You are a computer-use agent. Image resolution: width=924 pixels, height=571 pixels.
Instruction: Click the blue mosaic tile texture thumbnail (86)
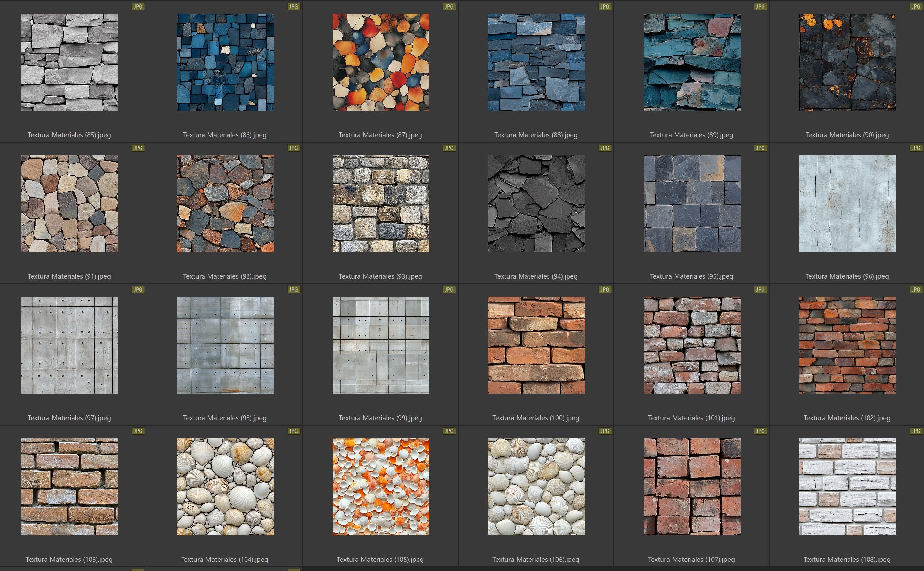[225, 62]
